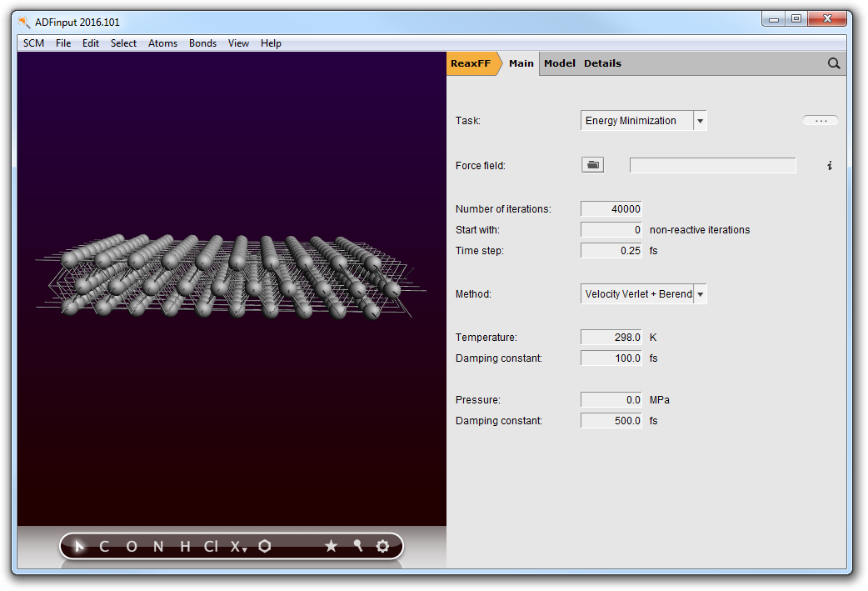Open the search magnifier in panel bar
This screenshot has height=591, width=868.
(834, 63)
